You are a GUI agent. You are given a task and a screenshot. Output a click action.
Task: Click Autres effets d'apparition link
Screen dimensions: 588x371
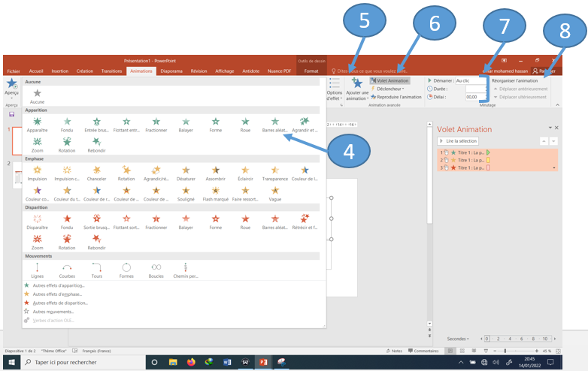[x=56, y=285]
